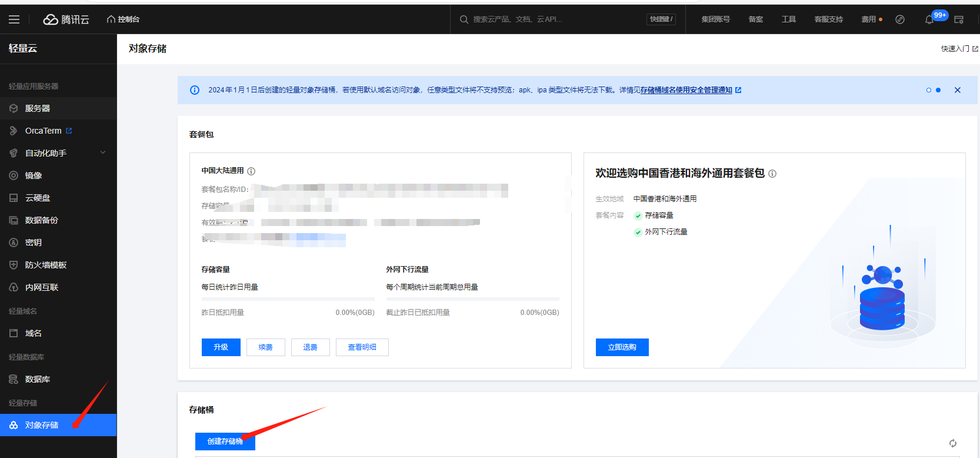Select 防火墙模板 in the sidebar
980x458 pixels.
click(x=58, y=265)
